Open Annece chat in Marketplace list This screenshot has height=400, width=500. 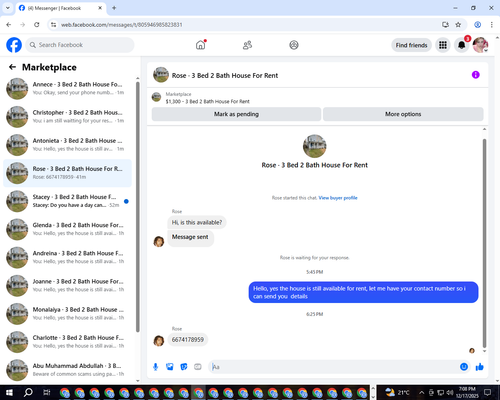click(67, 89)
